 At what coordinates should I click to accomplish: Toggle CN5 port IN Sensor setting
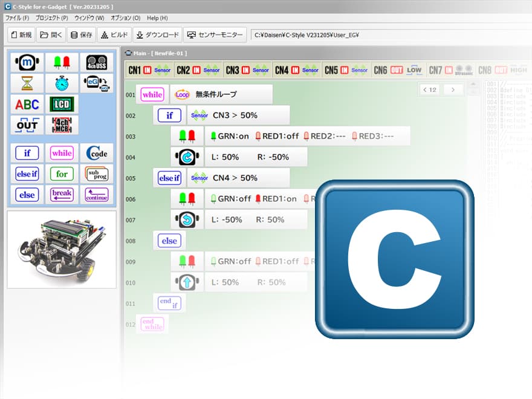coord(346,70)
